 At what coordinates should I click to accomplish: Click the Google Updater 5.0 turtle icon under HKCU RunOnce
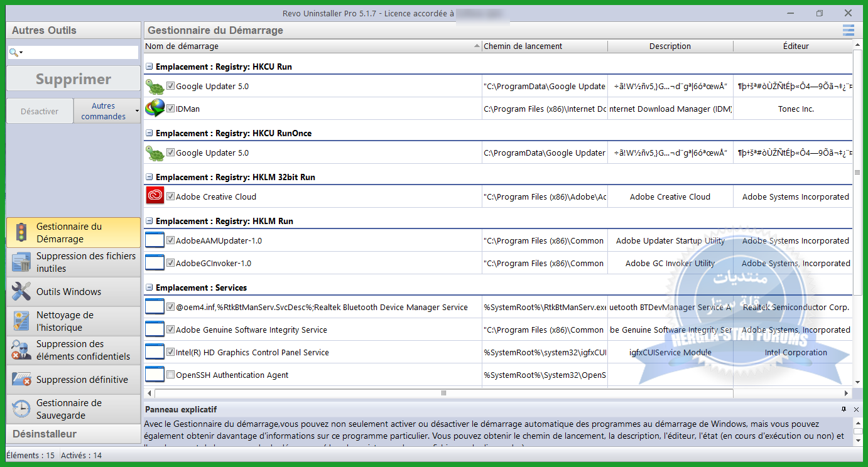[155, 153]
